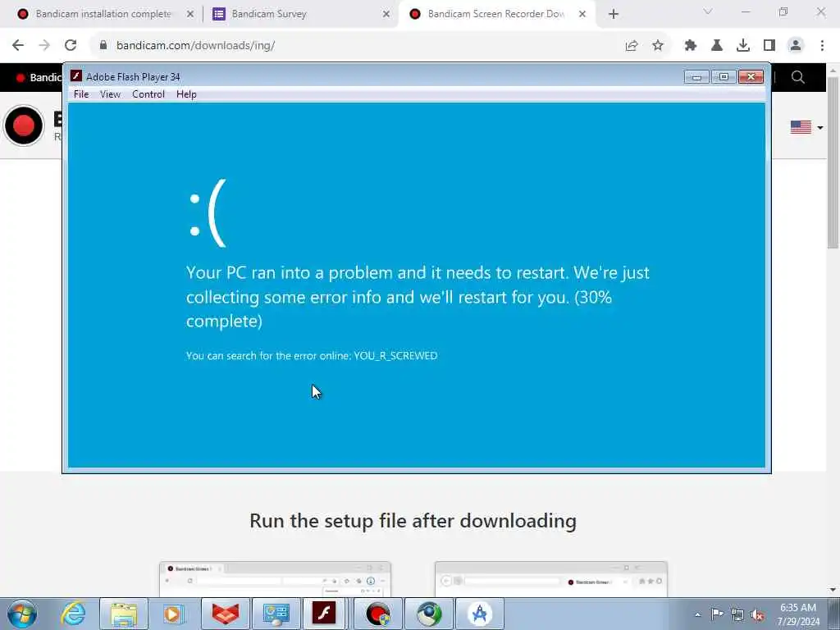The image size is (840, 630).
Task: Close the Adobe Flash Player window
Action: [x=751, y=77]
